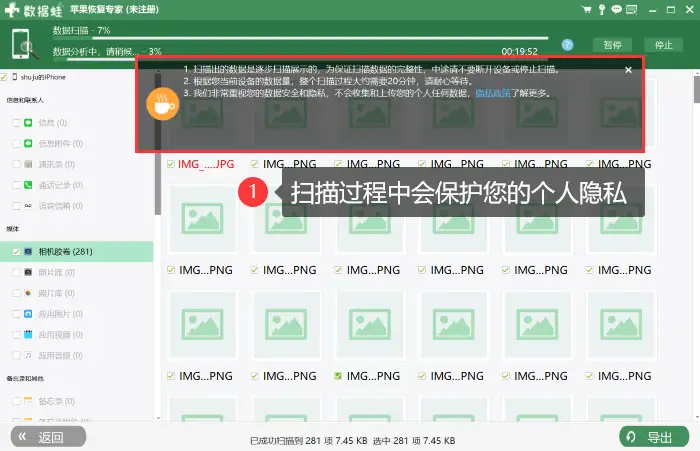Click the 备忘录 notes icon
700x451 pixels.
28,401
